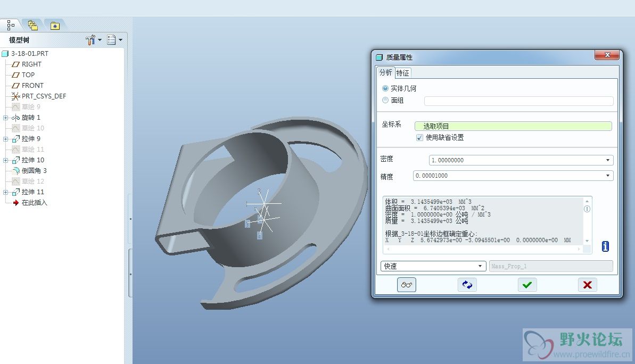Screen dimensions: 635x364
Task: Select 3-18-01.PRT root part node
Action: 30,53
